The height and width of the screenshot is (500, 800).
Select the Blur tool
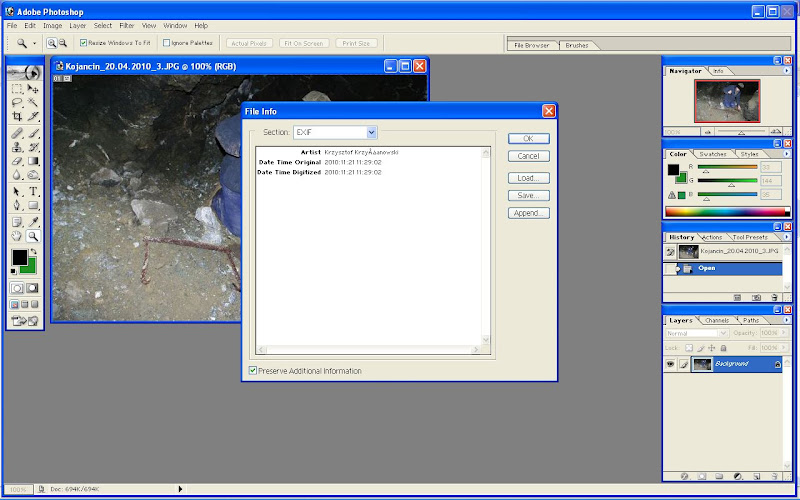point(17,175)
